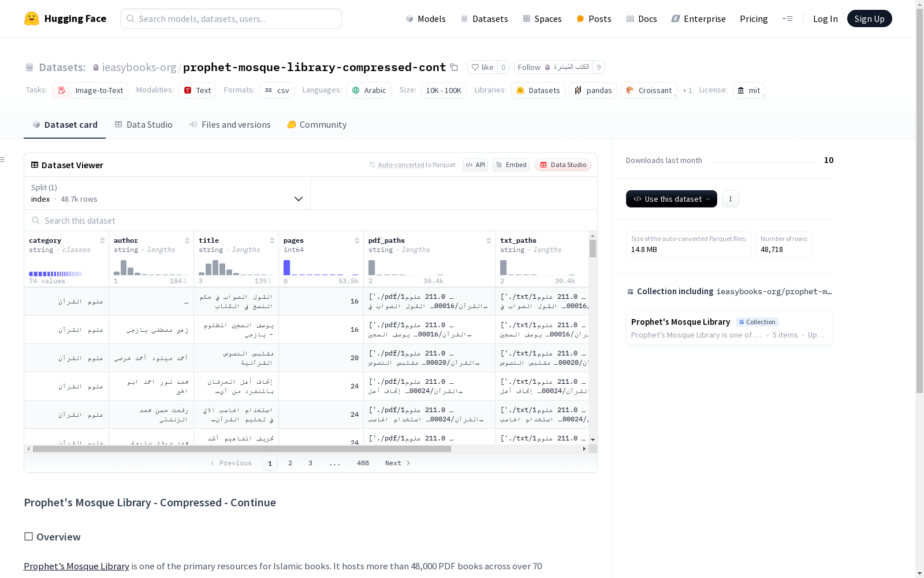Select the csv format tag

tap(277, 90)
